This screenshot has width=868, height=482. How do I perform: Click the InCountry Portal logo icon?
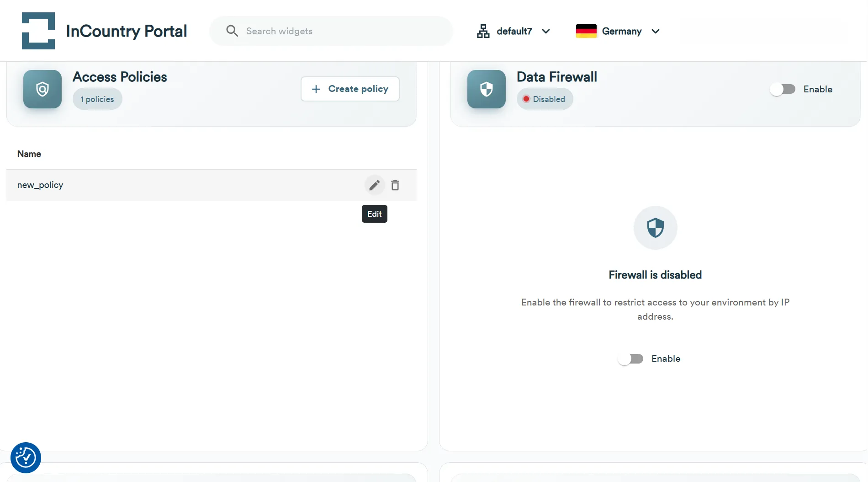38,31
